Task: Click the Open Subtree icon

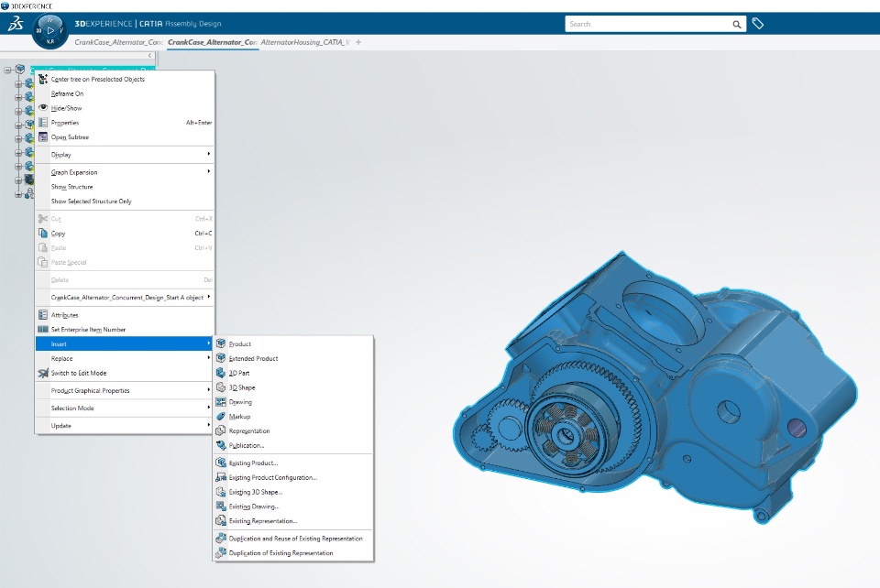Action: pyautogui.click(x=43, y=136)
